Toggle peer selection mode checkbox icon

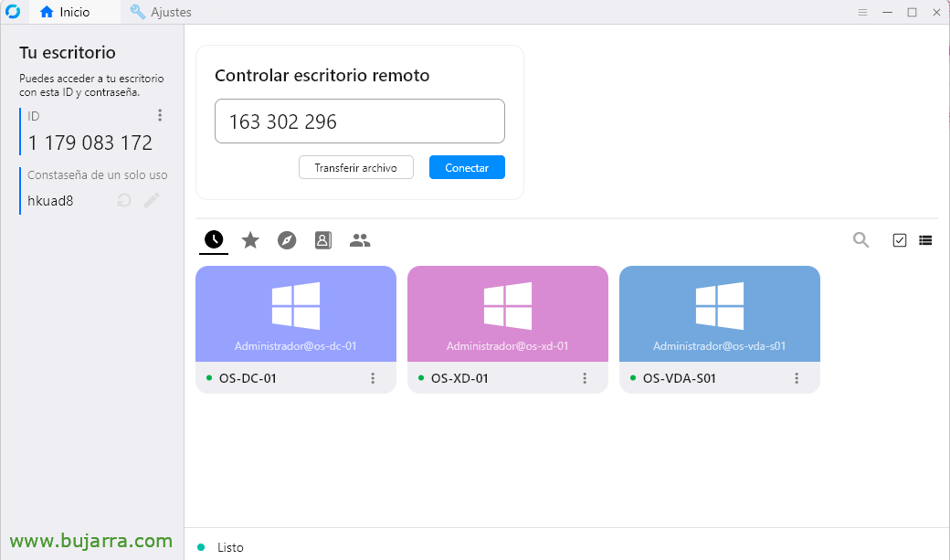point(899,240)
